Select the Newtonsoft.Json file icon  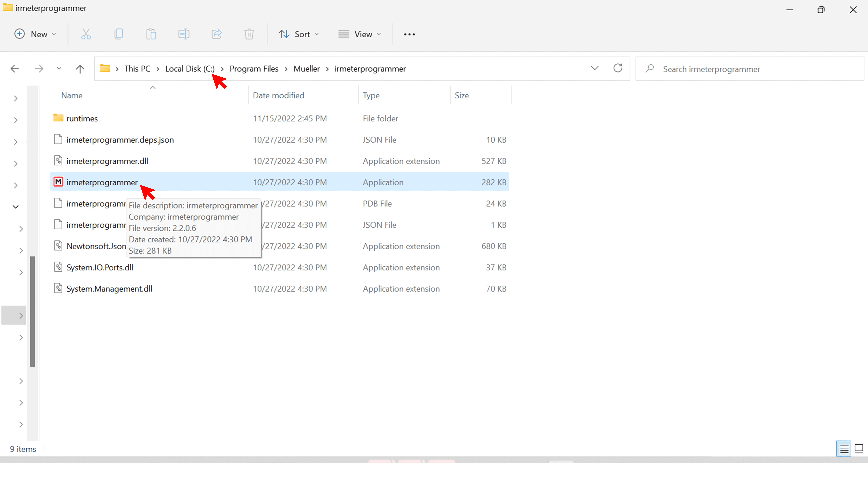(58, 246)
